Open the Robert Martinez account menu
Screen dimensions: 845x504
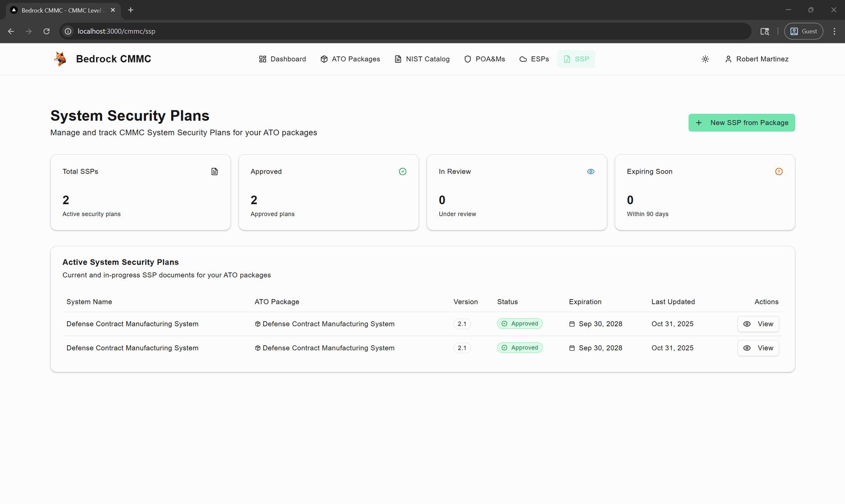coord(757,59)
